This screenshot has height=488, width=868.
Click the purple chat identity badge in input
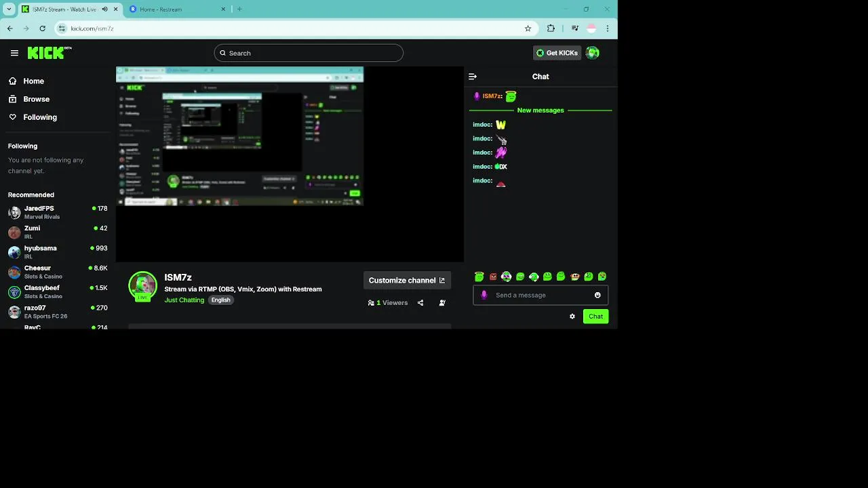484,295
